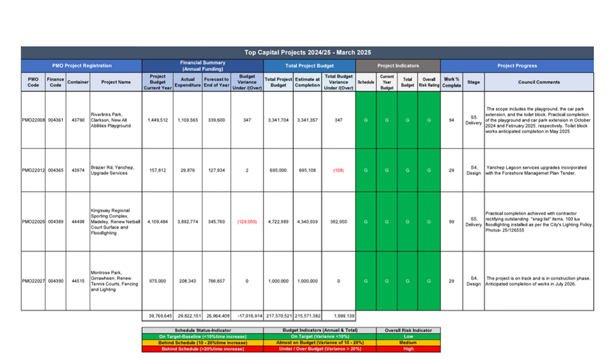Screen dimensions: 614x364
Task: Click green Overall Risk Rating for Brazier Rd row
Action: 429,170
